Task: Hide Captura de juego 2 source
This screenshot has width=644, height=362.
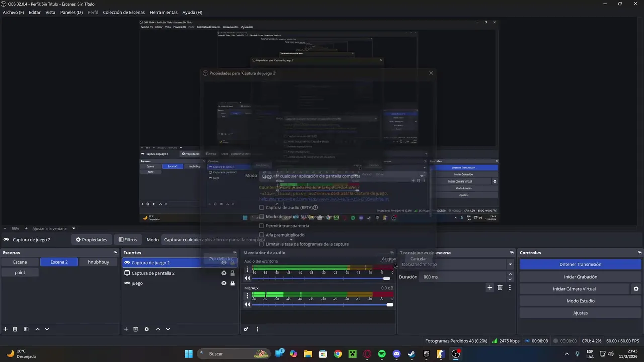Action: [224, 263]
